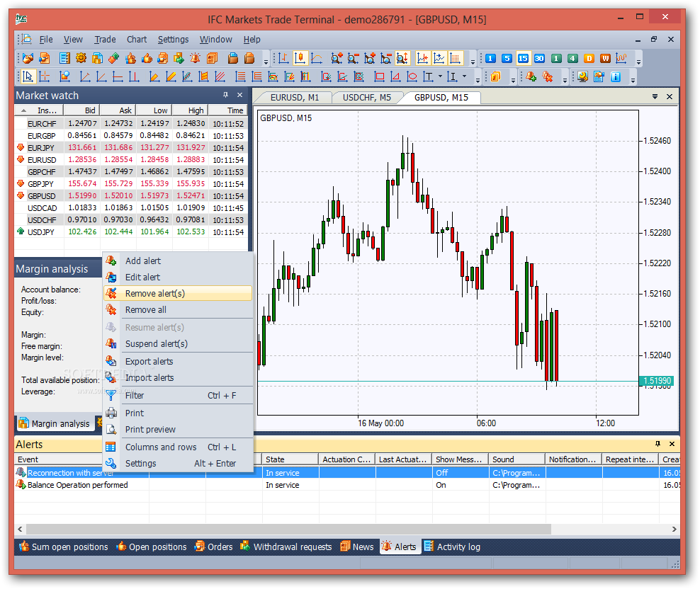Click the blue info icon in toolbar
Screen dimensions: 700x589
click(616, 76)
